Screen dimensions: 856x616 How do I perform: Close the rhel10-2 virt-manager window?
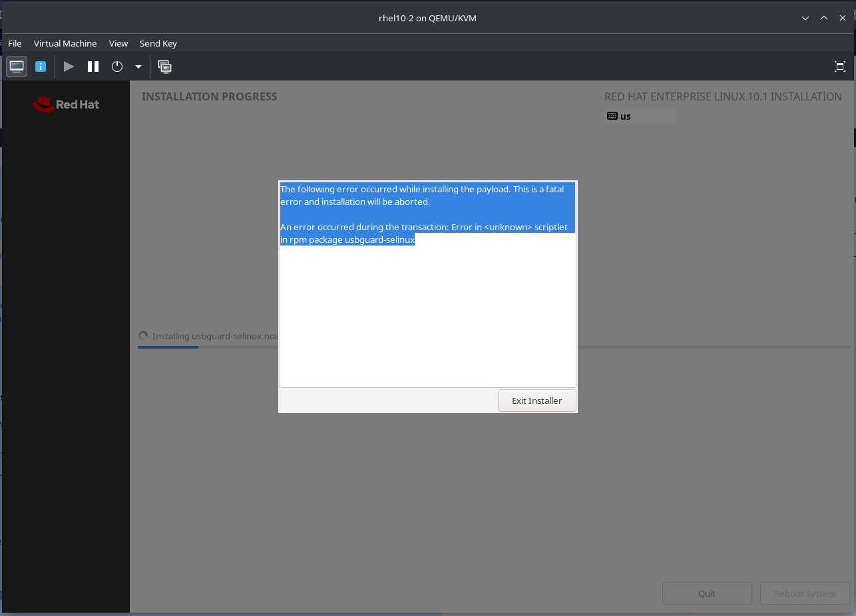pyautogui.click(x=843, y=18)
